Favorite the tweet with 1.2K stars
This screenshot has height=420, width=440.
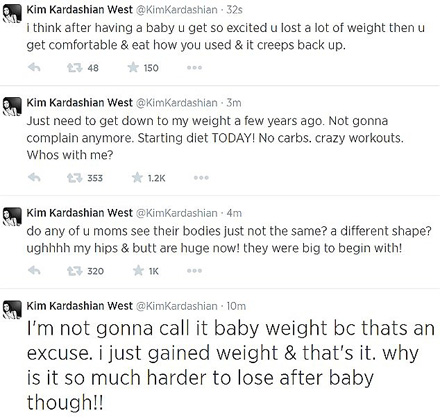pyautogui.click(x=137, y=177)
